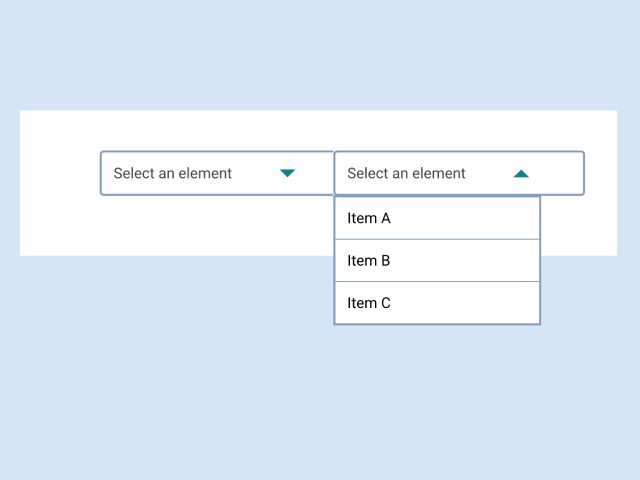Click the 'Item A' text label

click(368, 218)
